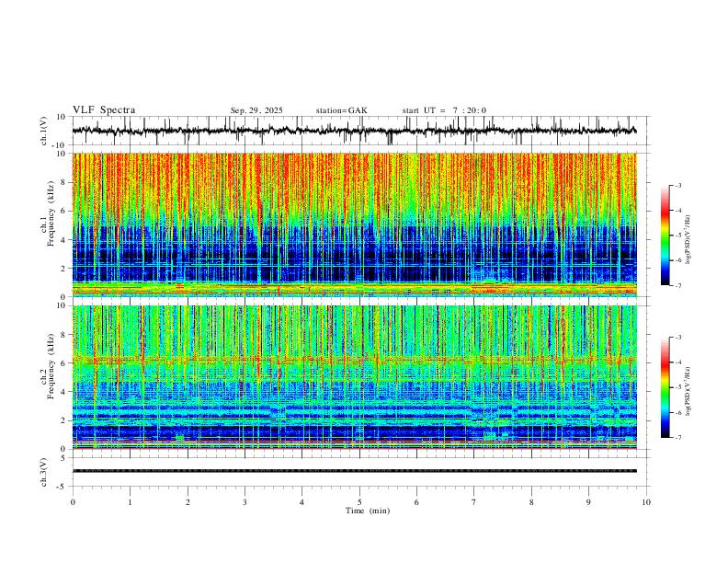Click the "0" tick on the time axis
728x563 pixels.
[73, 502]
